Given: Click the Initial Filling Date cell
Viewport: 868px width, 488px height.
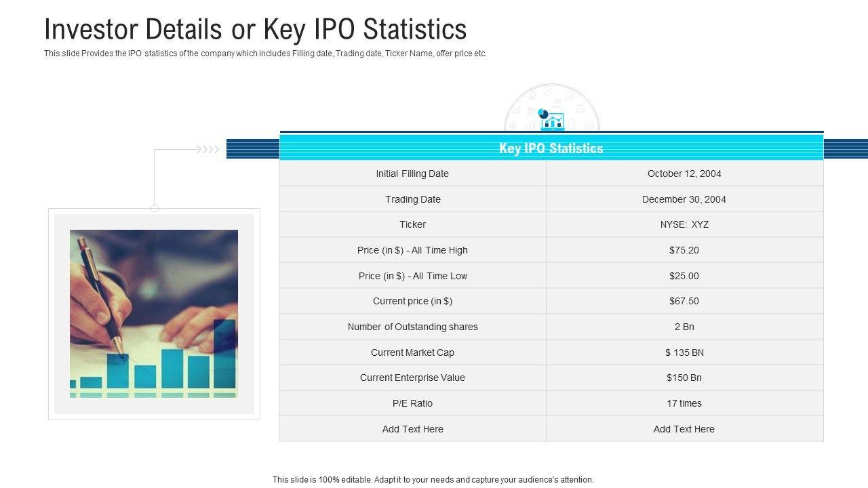Looking at the screenshot, I should point(412,174).
